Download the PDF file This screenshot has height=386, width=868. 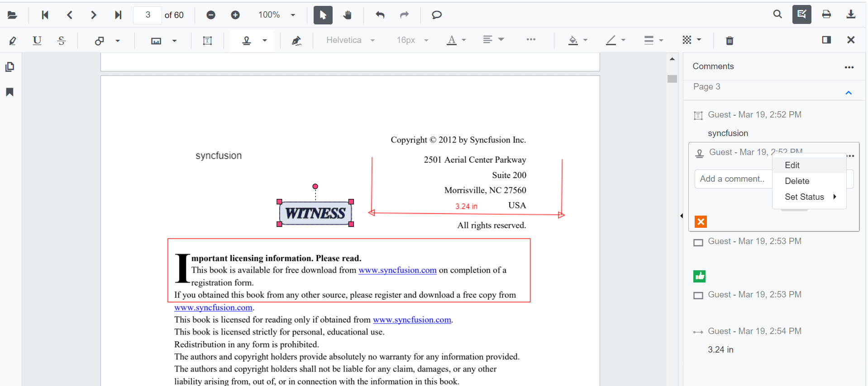tap(851, 14)
